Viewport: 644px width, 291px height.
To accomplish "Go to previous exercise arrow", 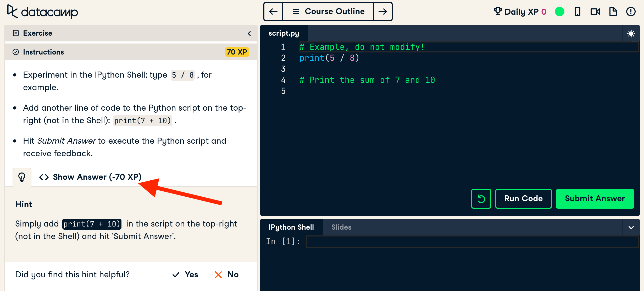I will [273, 12].
